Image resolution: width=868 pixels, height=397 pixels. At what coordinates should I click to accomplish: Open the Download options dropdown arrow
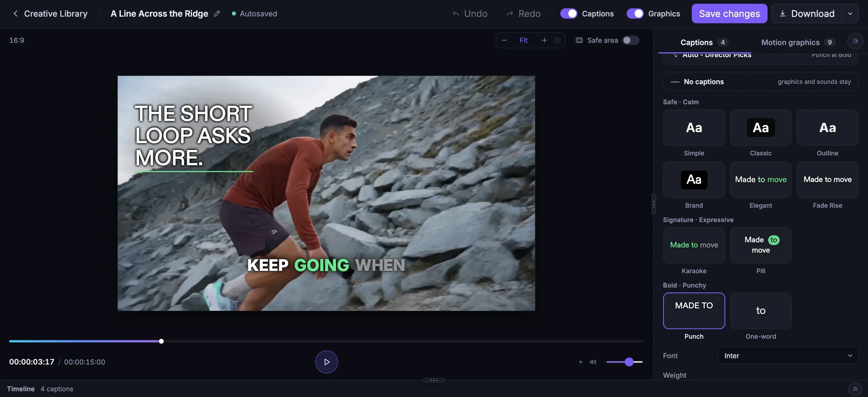pos(850,14)
